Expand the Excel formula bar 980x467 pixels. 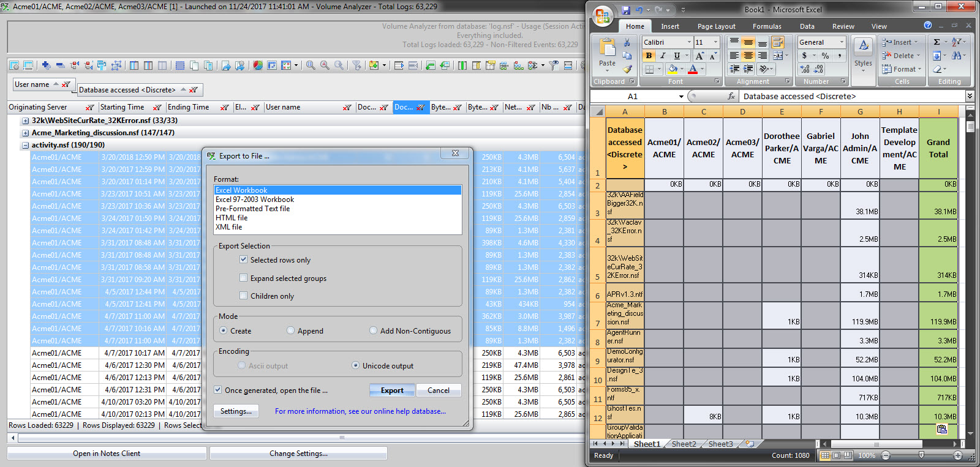[970, 96]
